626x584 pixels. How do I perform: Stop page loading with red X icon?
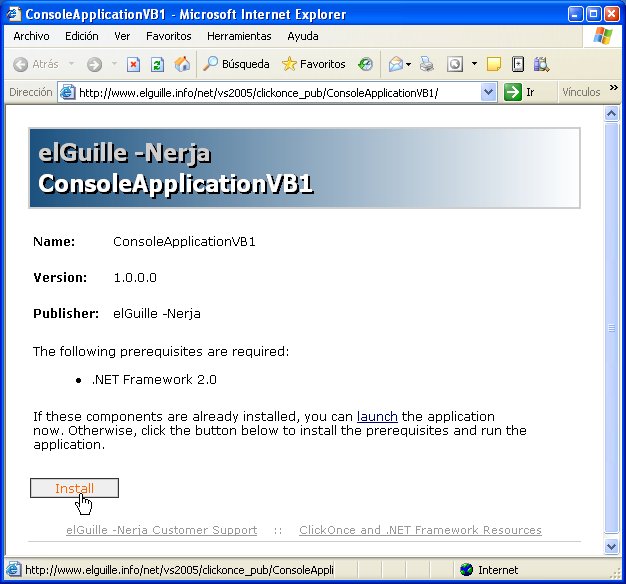[x=133, y=64]
